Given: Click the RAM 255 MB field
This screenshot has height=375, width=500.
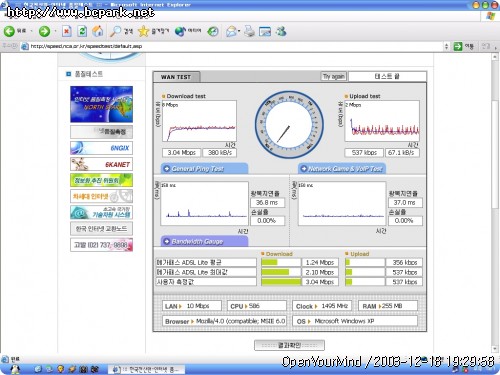Looking at the screenshot, I should (388, 306).
